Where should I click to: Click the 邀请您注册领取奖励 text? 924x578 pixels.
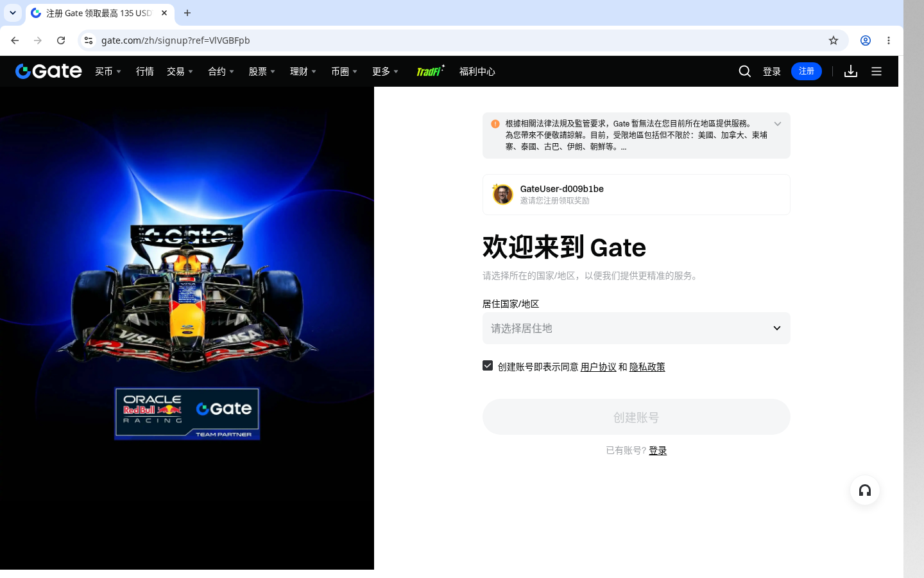555,200
